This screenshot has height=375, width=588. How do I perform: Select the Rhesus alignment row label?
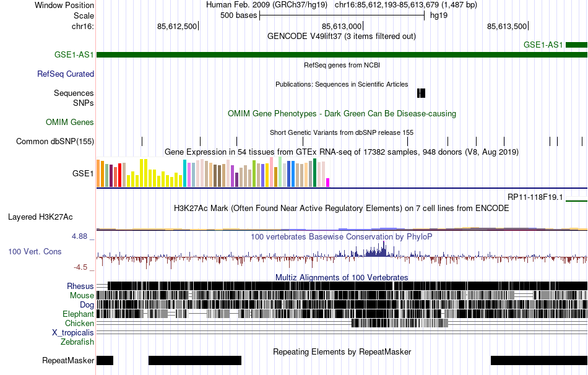[80, 286]
